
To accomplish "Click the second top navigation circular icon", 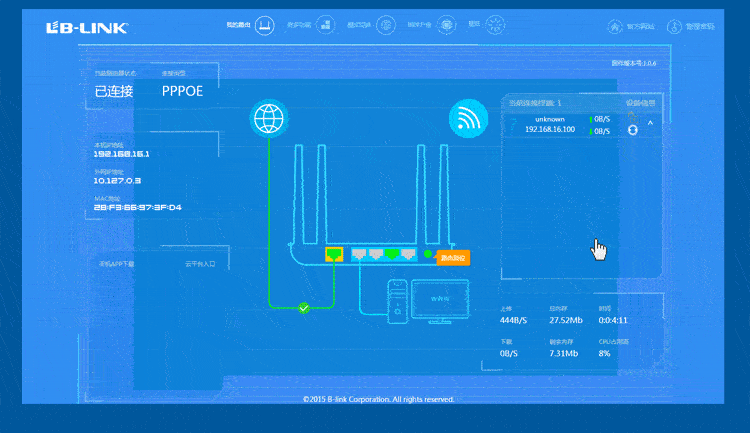I will pyautogui.click(x=325, y=25).
